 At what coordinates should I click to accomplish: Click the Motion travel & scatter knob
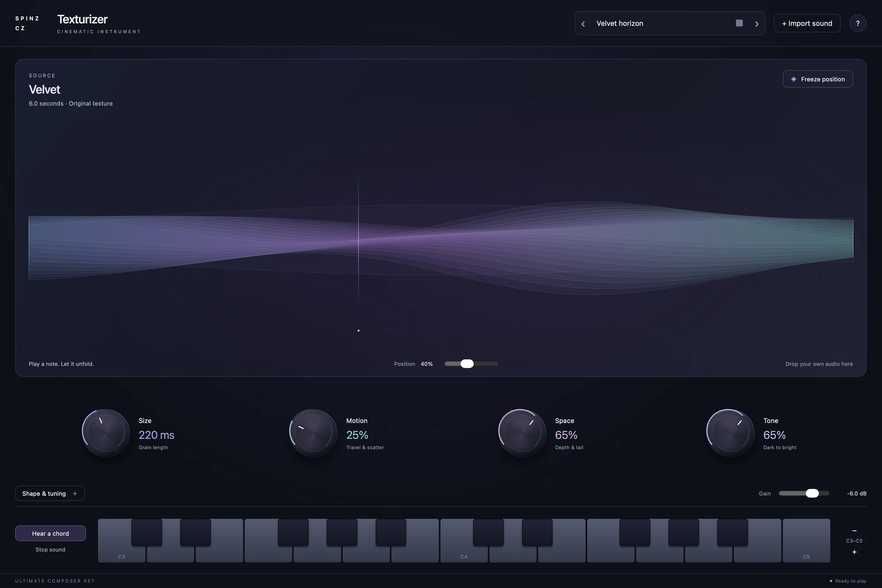click(314, 433)
